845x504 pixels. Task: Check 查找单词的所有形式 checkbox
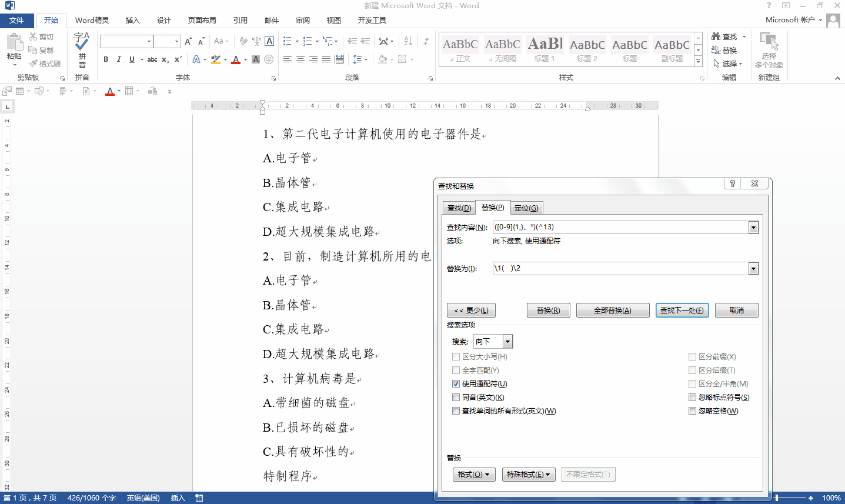point(456,411)
